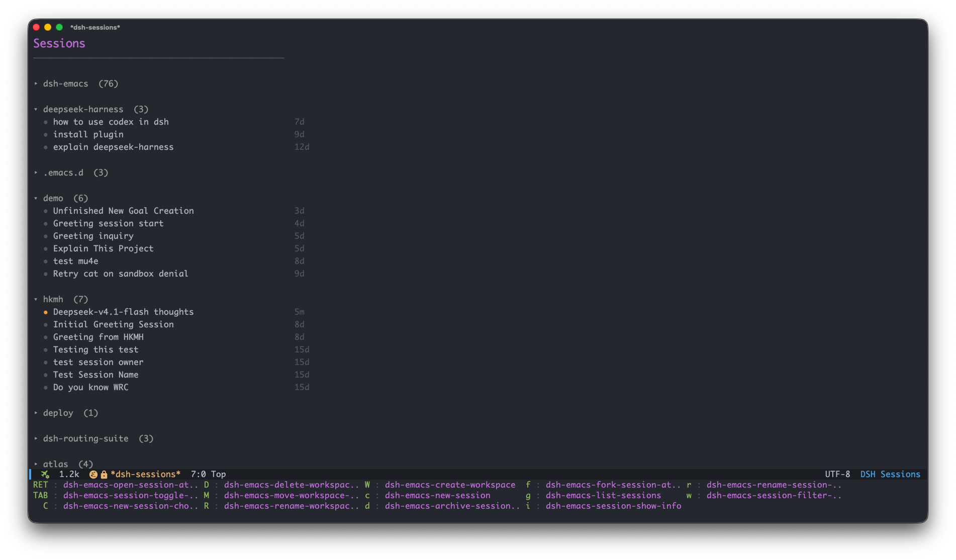Click dsh-emacs-open-session-at.. binding
Image resolution: width=956 pixels, height=560 pixels.
[131, 485]
